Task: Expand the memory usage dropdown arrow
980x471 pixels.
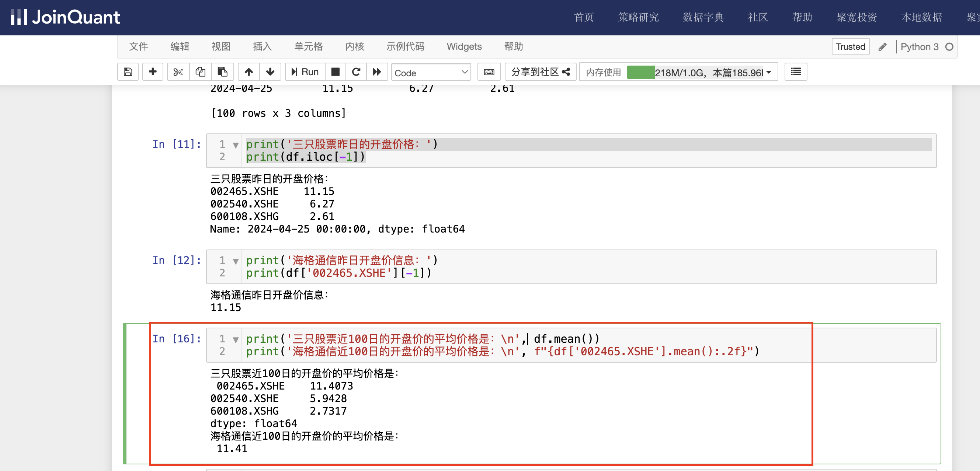Action: coord(769,72)
